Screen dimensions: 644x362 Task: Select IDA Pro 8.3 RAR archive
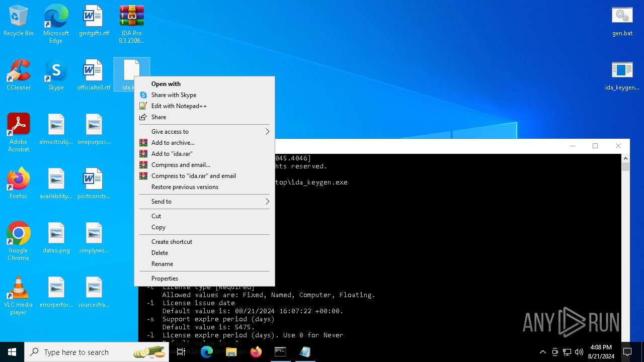[131, 24]
